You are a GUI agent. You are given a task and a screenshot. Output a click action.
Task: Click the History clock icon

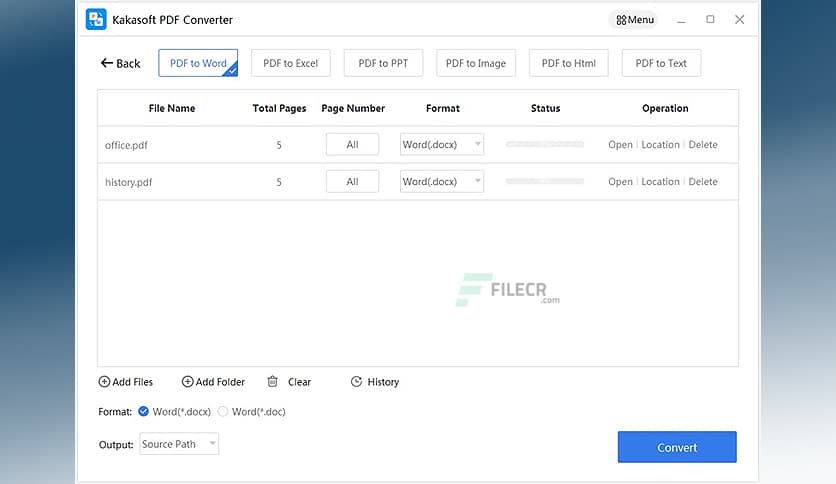[x=356, y=382]
